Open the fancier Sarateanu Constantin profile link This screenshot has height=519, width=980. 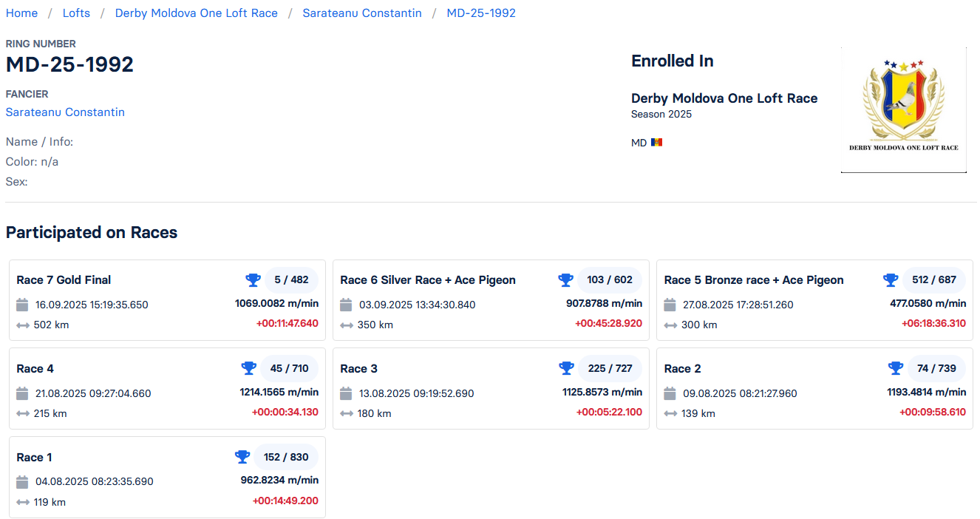(65, 112)
